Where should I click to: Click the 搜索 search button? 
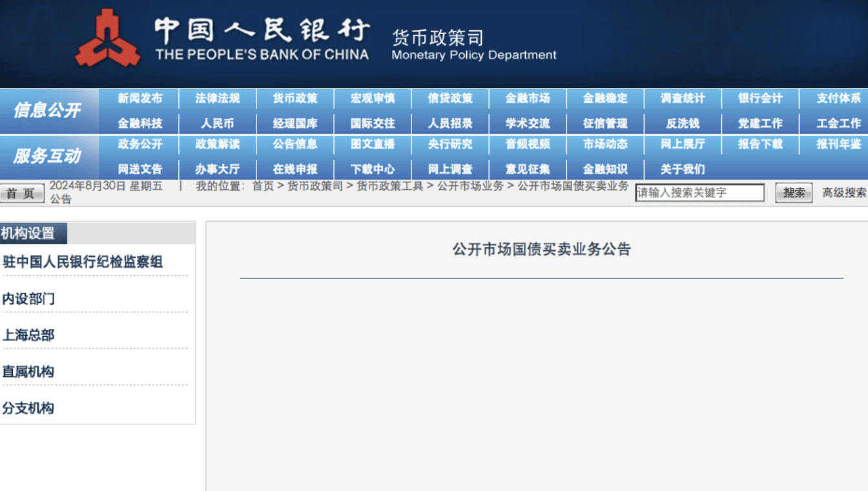point(794,193)
